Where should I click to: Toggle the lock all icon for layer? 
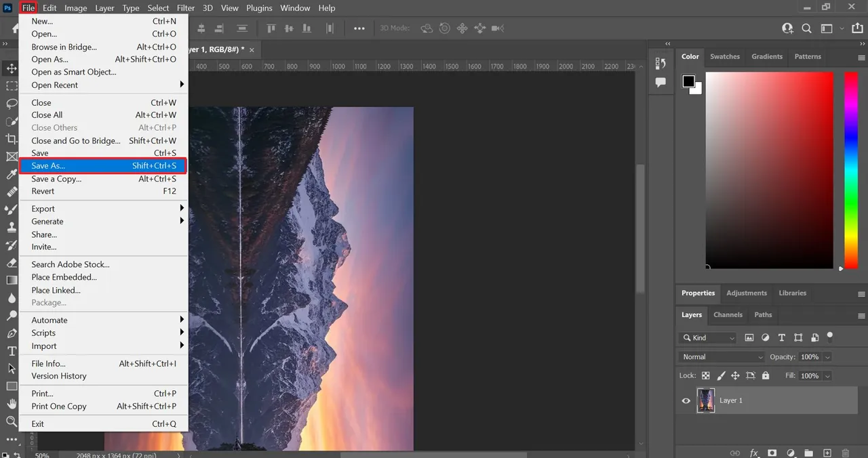(x=766, y=375)
